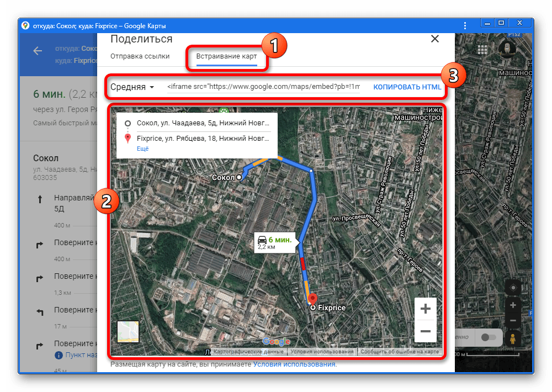
Task: Switch to Отправка ссылки tab
Action: click(x=140, y=56)
